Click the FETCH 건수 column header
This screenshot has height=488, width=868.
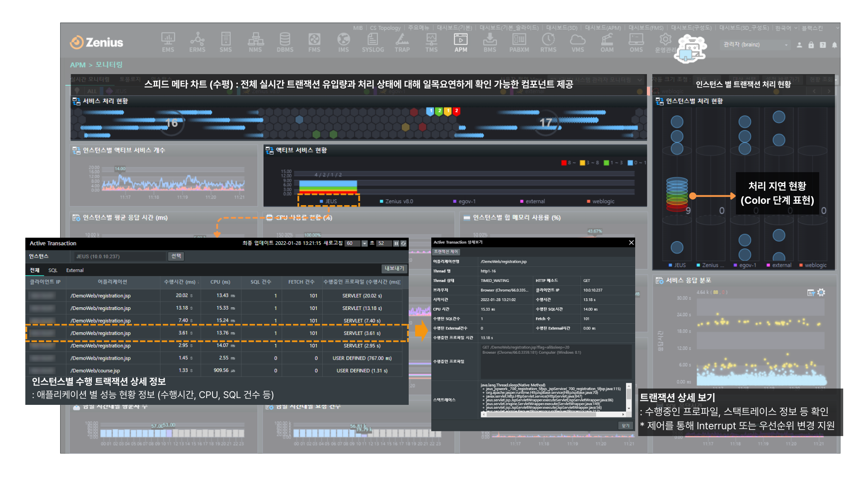[301, 282]
